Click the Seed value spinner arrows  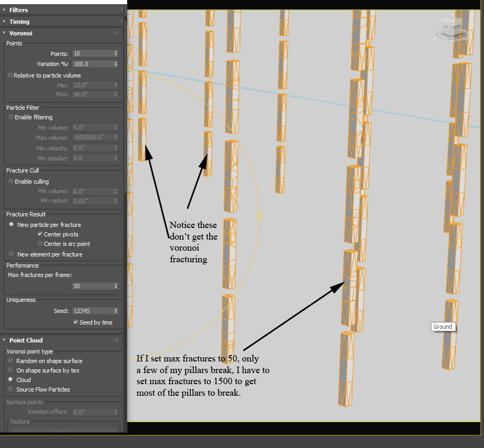(x=116, y=311)
